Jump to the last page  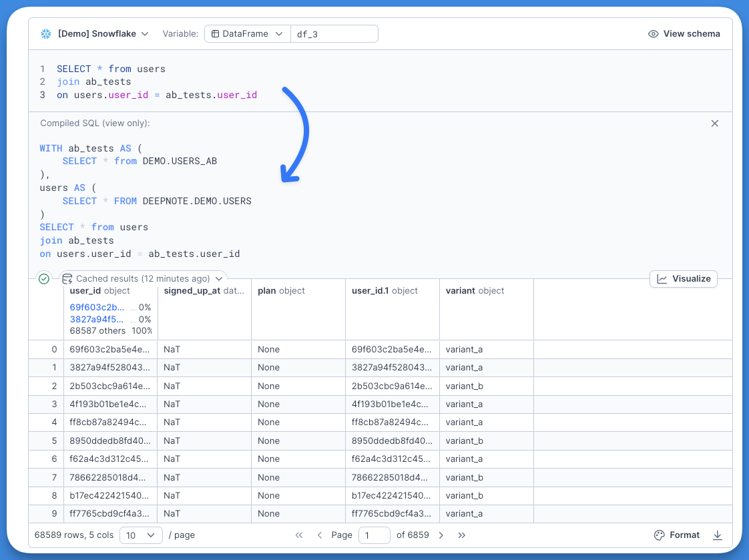pos(461,535)
